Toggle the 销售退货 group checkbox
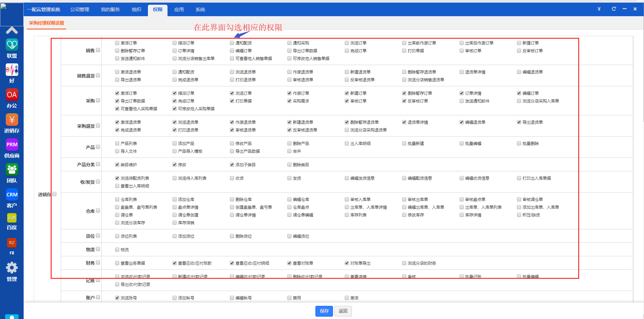644x319 pixels. tap(98, 76)
